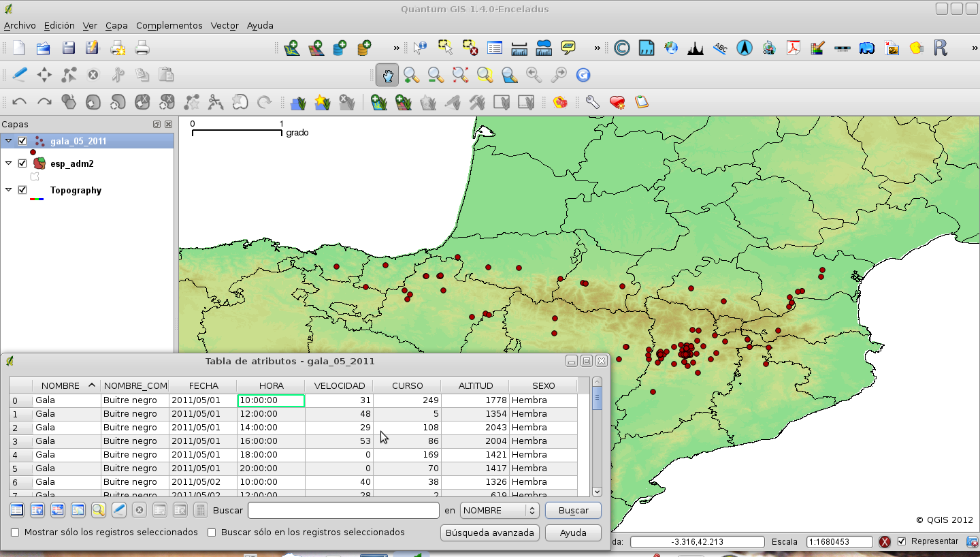Open the Complementos menu

[x=169, y=25]
